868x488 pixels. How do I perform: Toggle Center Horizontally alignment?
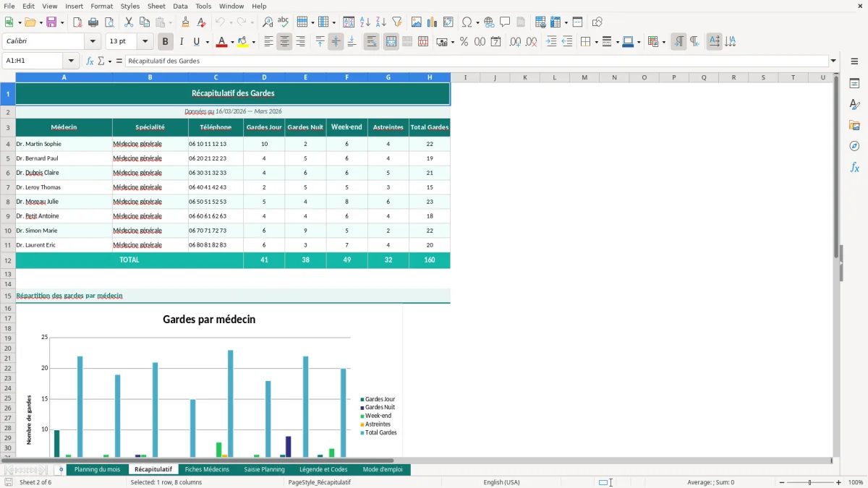click(284, 42)
